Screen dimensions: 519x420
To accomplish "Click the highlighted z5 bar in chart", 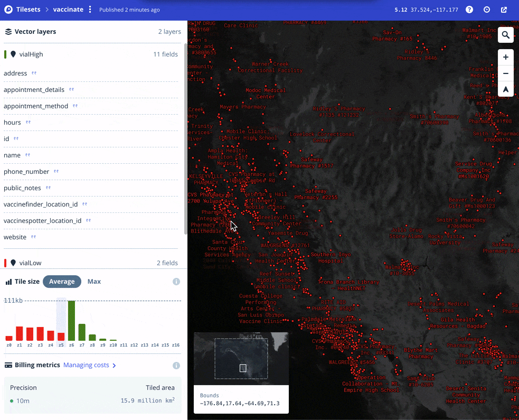I will [61, 337].
